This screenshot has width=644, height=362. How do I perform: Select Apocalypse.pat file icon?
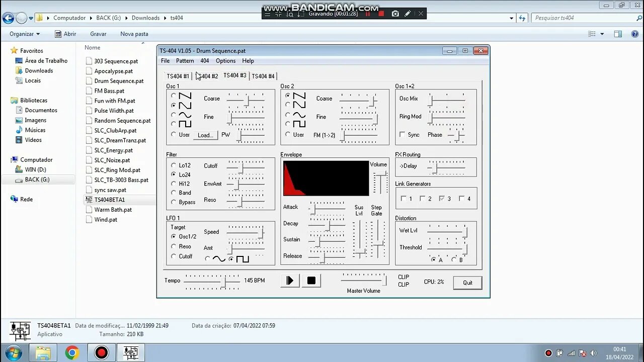[x=89, y=71]
